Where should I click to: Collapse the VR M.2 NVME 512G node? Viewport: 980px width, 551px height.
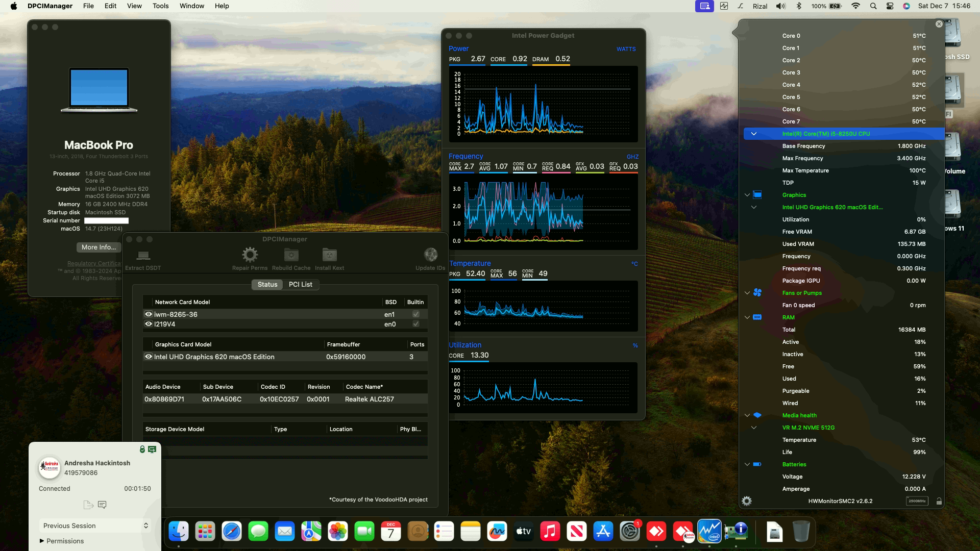[x=753, y=428]
